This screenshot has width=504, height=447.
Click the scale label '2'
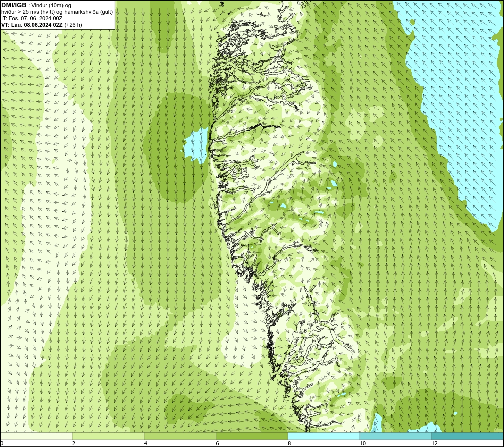(x=74, y=444)
